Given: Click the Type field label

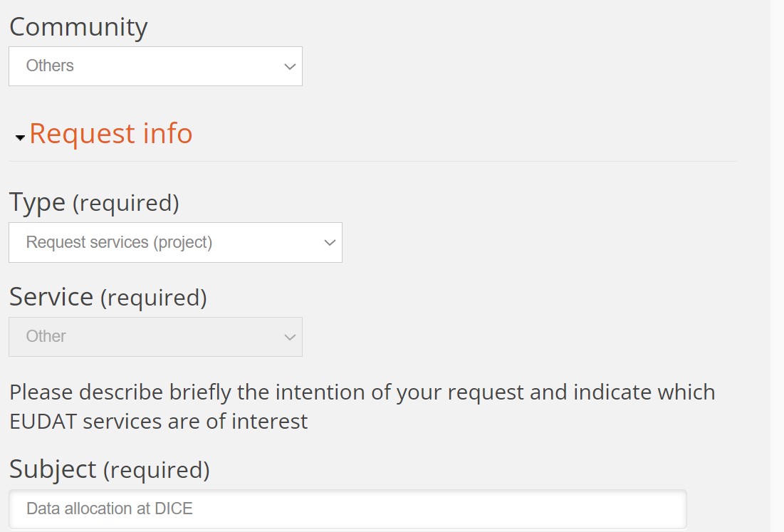Looking at the screenshot, I should (x=37, y=202).
